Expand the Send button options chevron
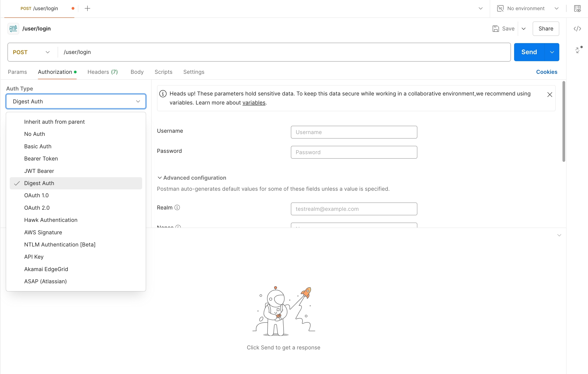 click(552, 52)
